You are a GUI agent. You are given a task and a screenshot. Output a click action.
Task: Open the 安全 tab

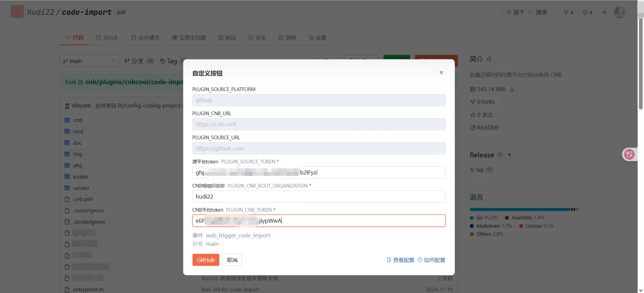[x=257, y=38]
